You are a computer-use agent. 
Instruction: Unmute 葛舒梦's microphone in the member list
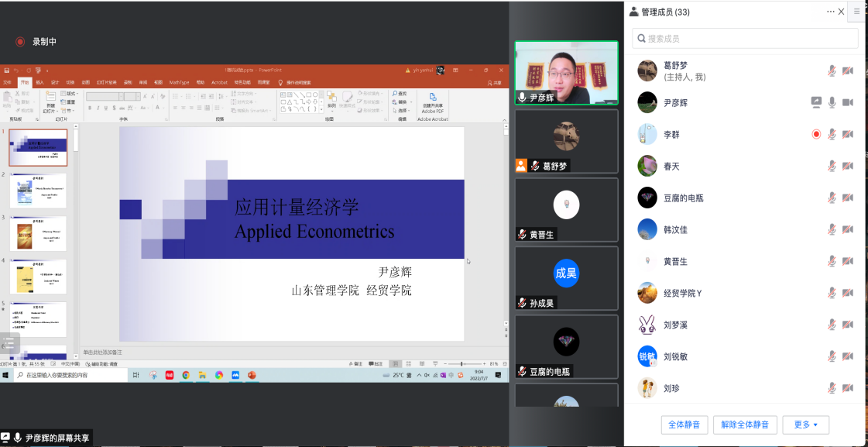(x=832, y=70)
